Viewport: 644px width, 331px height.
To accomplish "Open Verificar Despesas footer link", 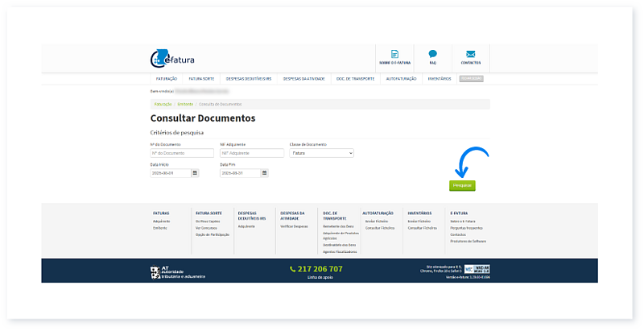I will pos(294,226).
